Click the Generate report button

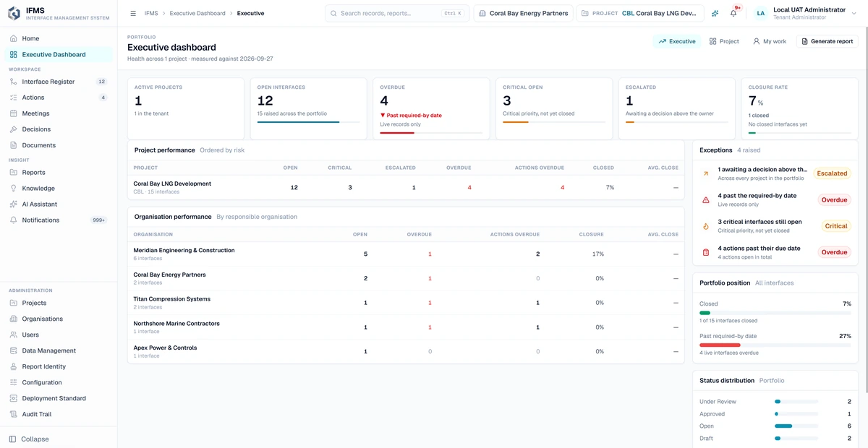click(x=827, y=41)
